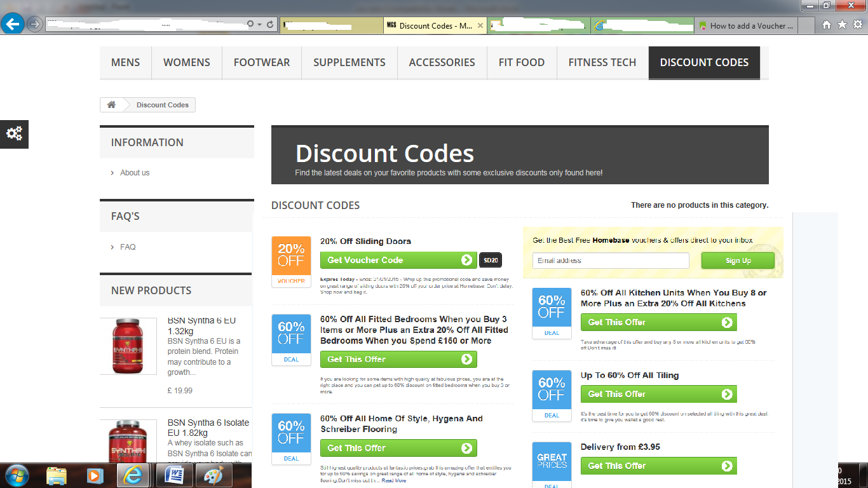Click the £ 19.99 product price
868x488 pixels.
180,391
